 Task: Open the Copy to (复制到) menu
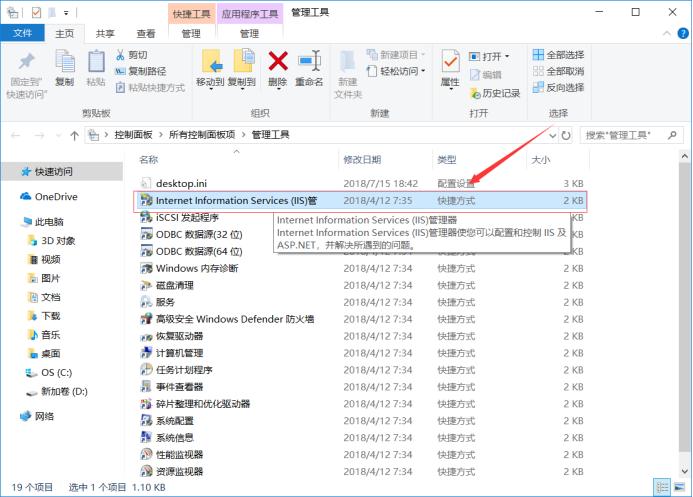click(x=242, y=69)
